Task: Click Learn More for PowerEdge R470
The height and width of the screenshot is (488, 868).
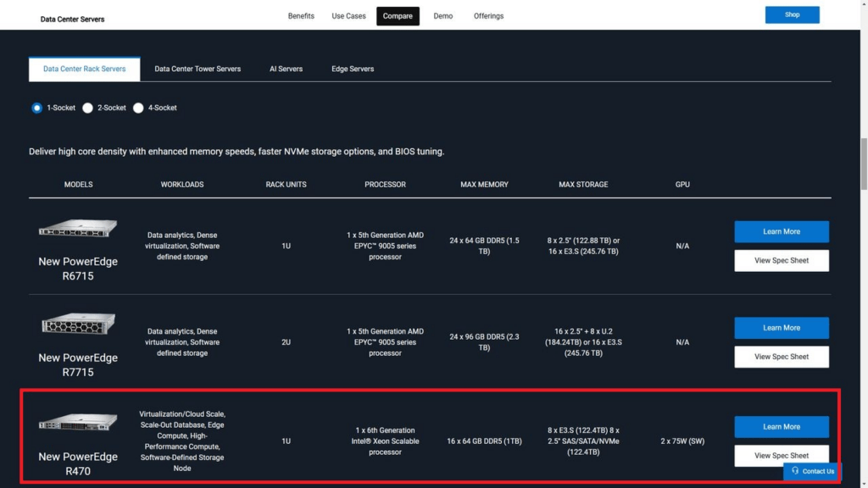Action: pyautogui.click(x=781, y=427)
